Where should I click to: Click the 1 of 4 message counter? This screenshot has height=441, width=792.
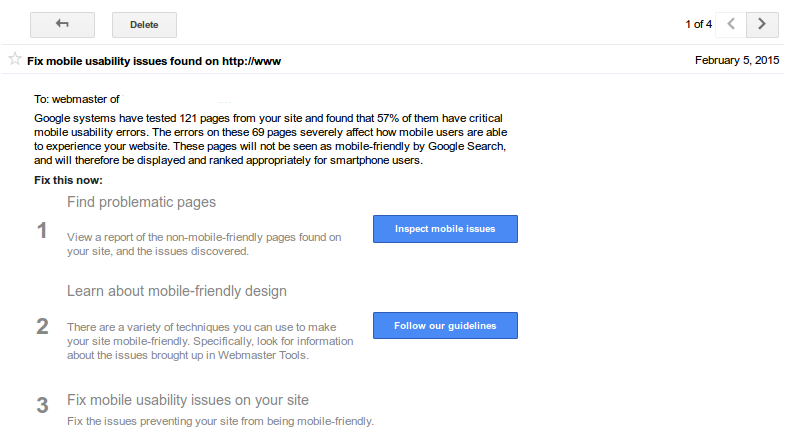pos(699,24)
